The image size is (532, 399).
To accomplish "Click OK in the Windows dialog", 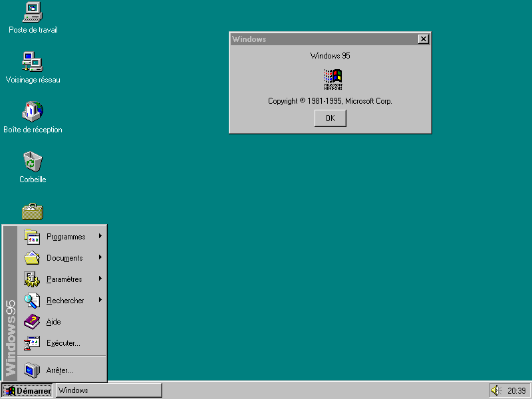I will [x=330, y=118].
